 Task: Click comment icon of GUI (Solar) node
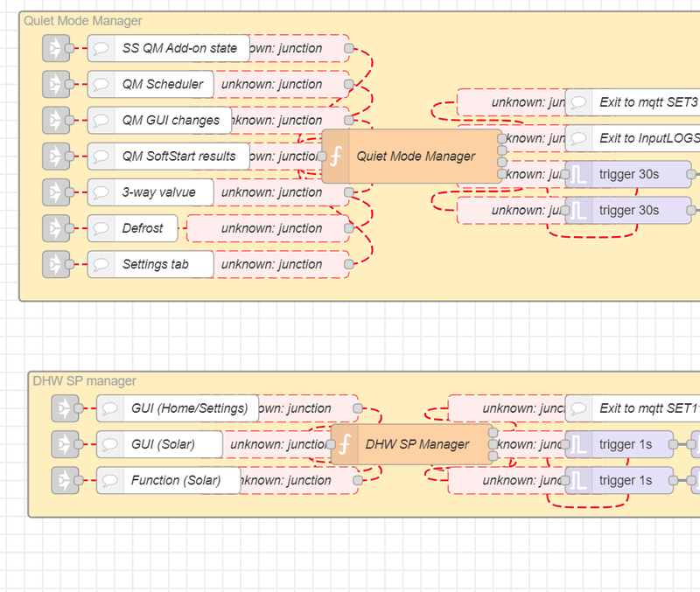[x=110, y=444]
